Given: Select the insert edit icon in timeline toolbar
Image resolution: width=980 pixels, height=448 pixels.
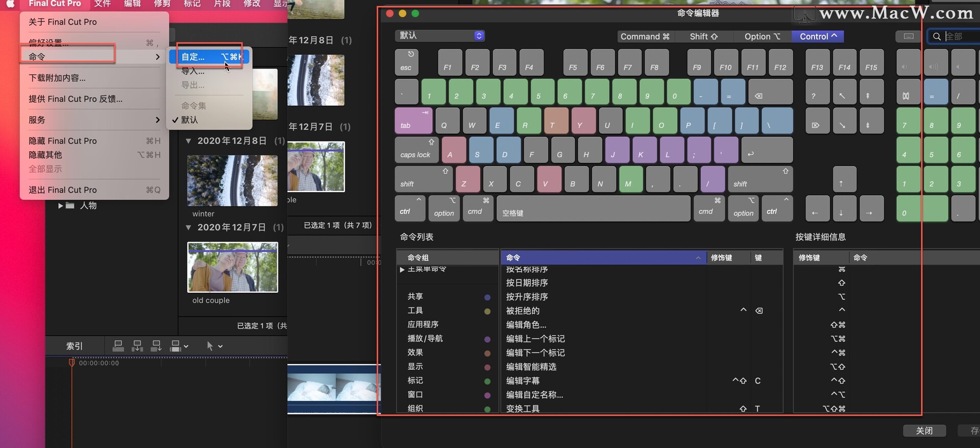Looking at the screenshot, I should click(x=137, y=346).
